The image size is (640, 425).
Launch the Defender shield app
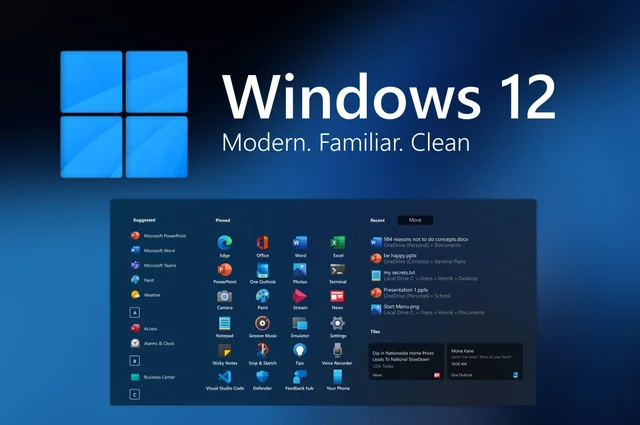pos(262,380)
